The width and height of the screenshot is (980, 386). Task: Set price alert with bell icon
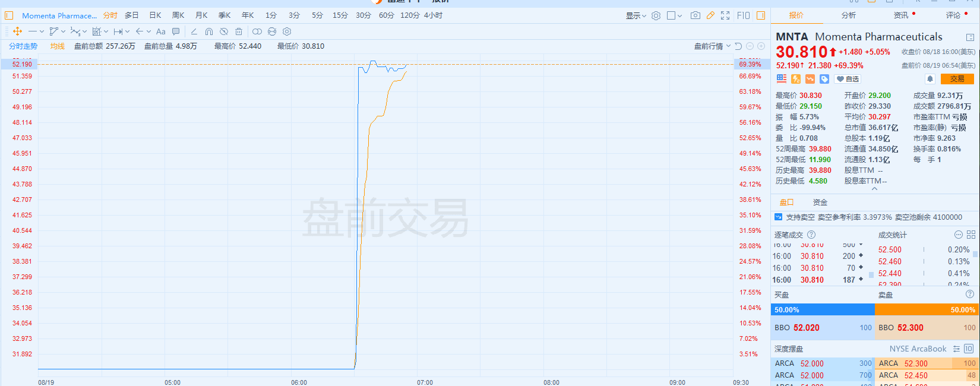coord(930,79)
